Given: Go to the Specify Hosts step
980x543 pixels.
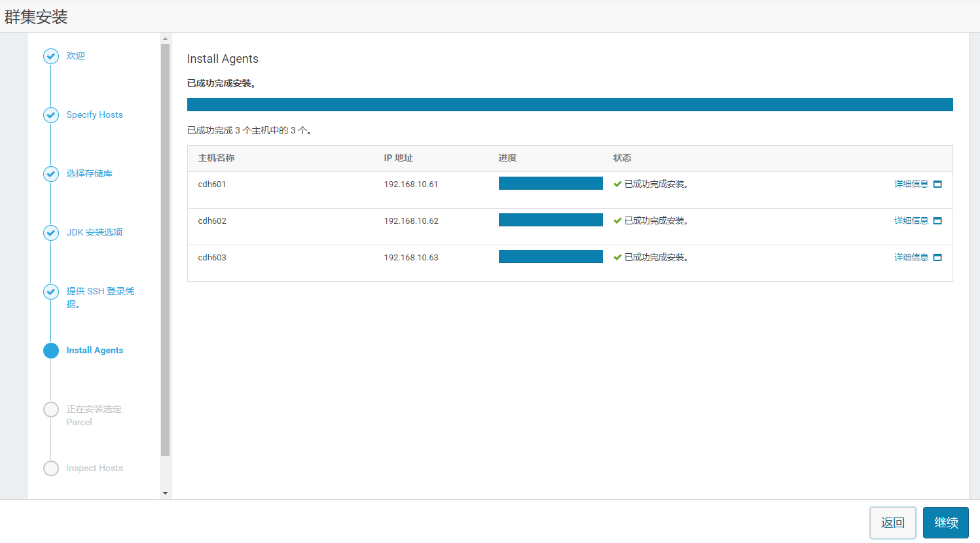Looking at the screenshot, I should coord(94,115).
